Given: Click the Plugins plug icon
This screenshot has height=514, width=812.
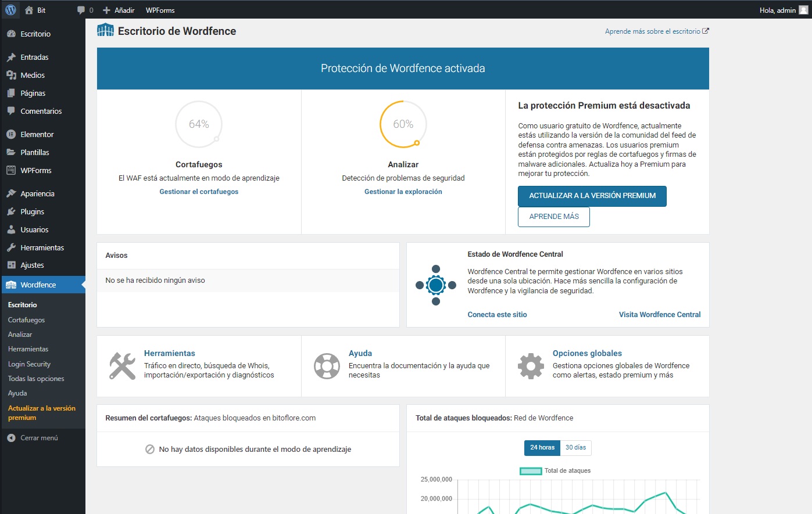Looking at the screenshot, I should coord(11,211).
